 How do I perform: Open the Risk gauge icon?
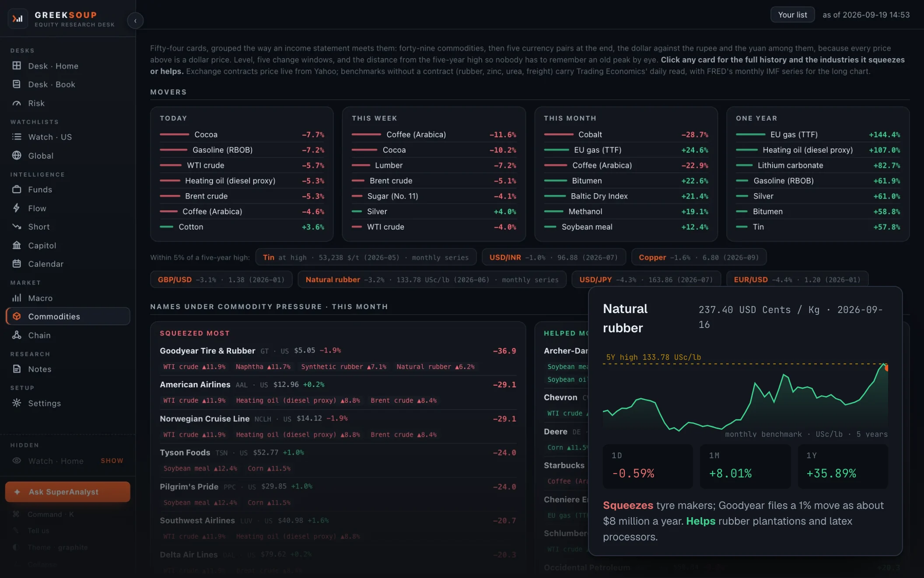(x=17, y=103)
